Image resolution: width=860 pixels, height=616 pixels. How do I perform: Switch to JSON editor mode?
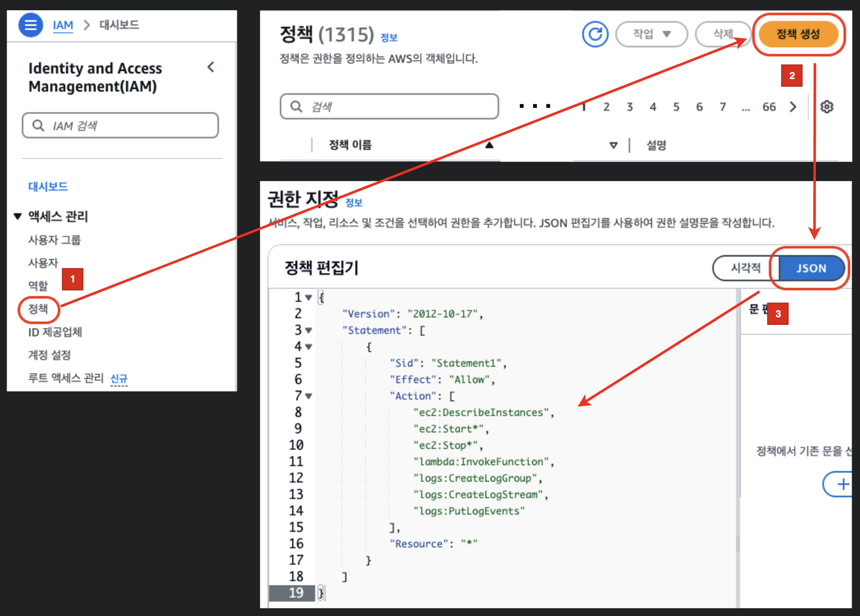(x=811, y=268)
